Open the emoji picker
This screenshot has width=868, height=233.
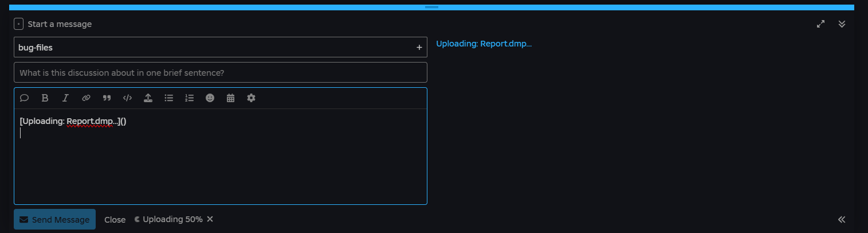(210, 98)
